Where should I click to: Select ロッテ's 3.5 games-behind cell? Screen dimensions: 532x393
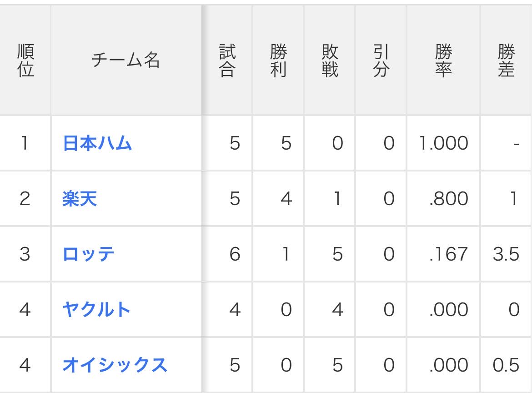[506, 254]
